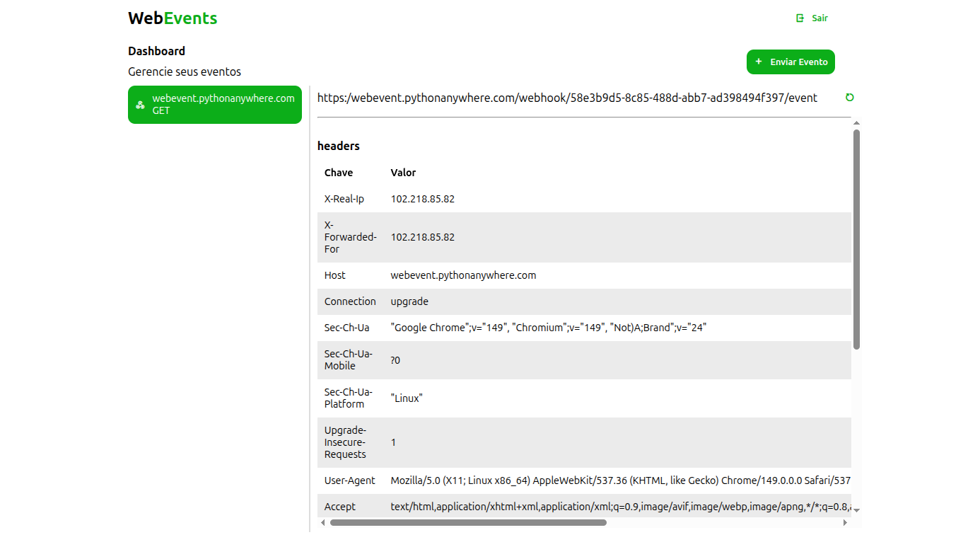Click the Chave column header

tap(339, 173)
